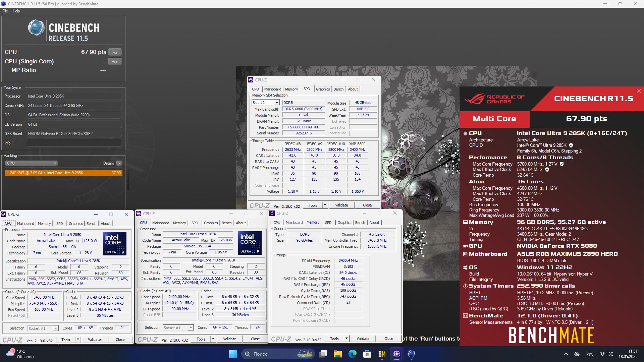Viewport: 644px width, 362px height.
Task: Click the Details arrow button in Ranking
Action: 119,163
